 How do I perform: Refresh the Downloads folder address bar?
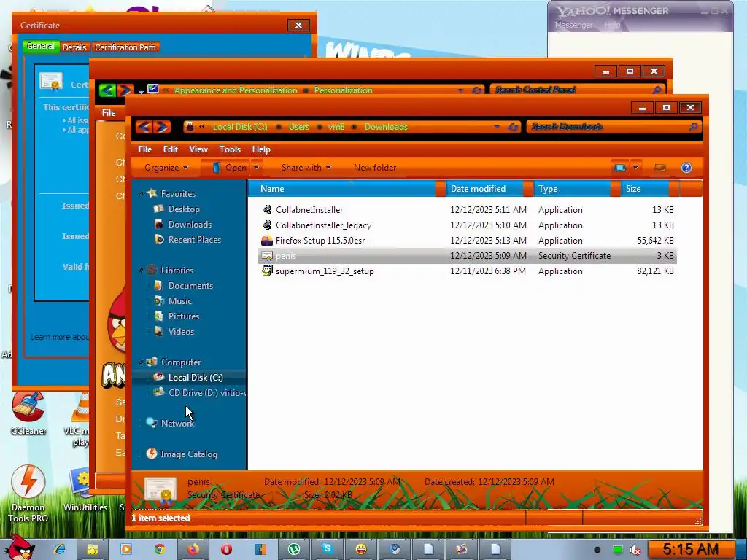tap(514, 127)
